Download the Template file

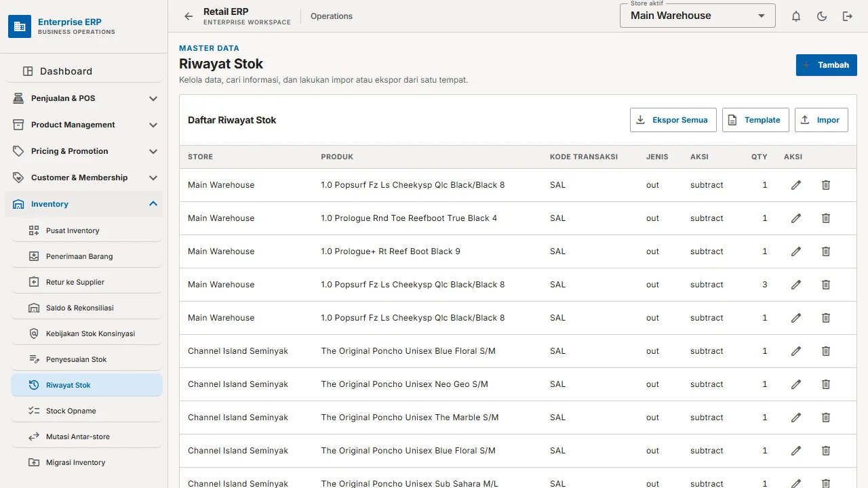coord(755,120)
